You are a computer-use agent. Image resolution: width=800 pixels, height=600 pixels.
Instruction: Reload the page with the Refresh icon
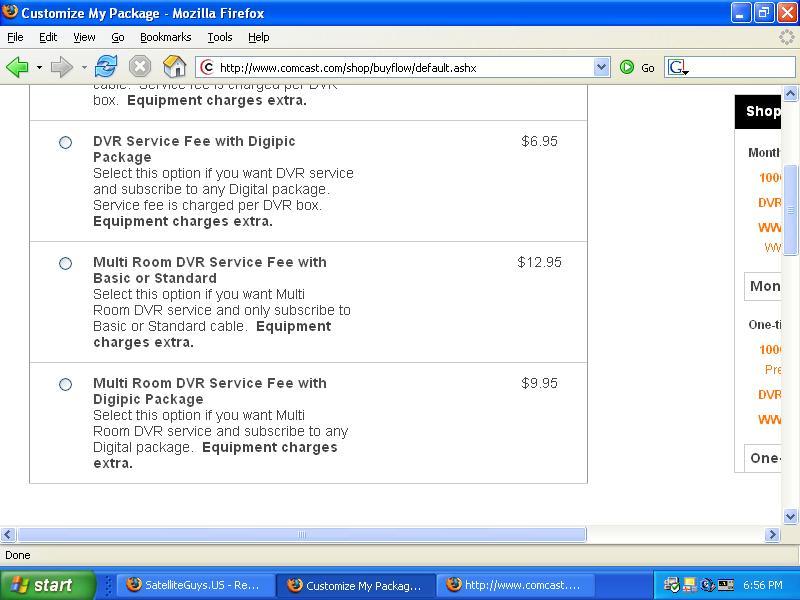pyautogui.click(x=106, y=67)
